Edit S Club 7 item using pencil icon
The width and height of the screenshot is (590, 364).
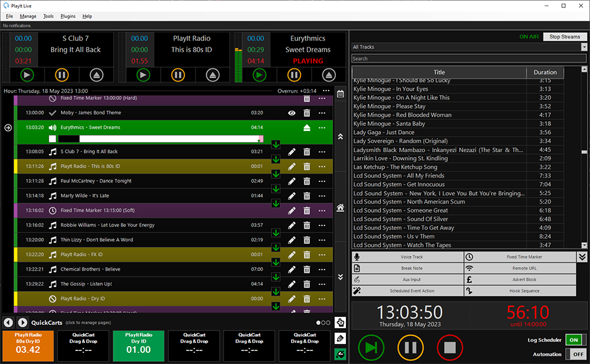pyautogui.click(x=291, y=151)
